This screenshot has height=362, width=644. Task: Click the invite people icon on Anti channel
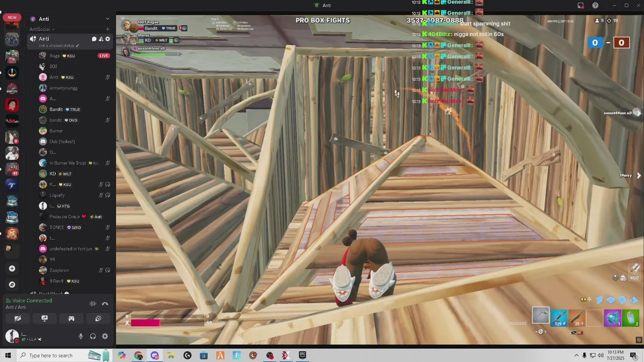[x=101, y=39]
